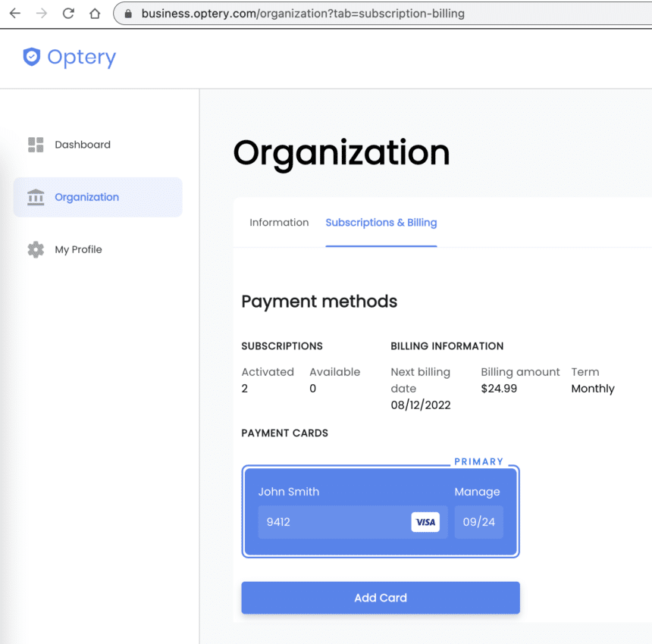This screenshot has width=652, height=644.
Task: Click the browser back arrow
Action: [15, 13]
